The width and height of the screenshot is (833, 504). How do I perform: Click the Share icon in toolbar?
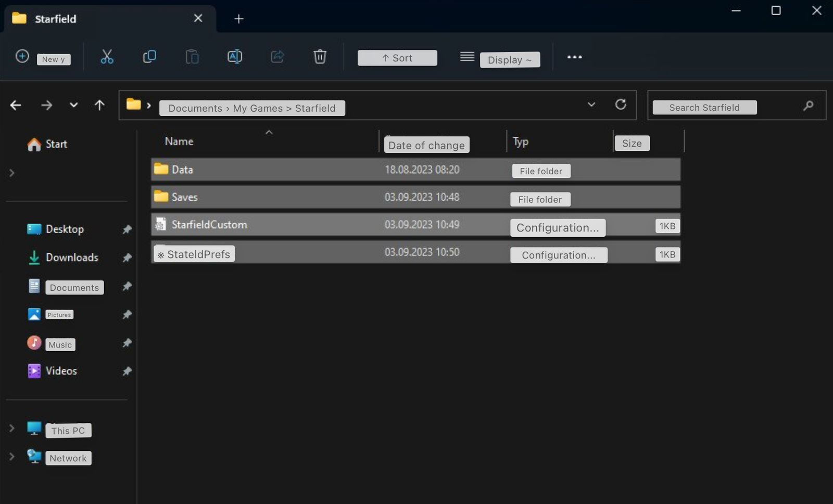tap(277, 57)
